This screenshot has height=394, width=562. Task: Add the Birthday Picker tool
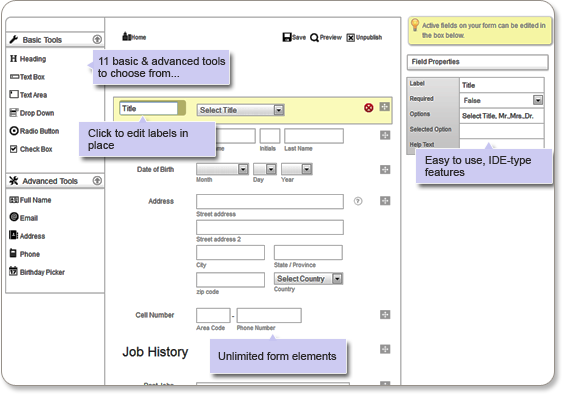(x=37, y=272)
